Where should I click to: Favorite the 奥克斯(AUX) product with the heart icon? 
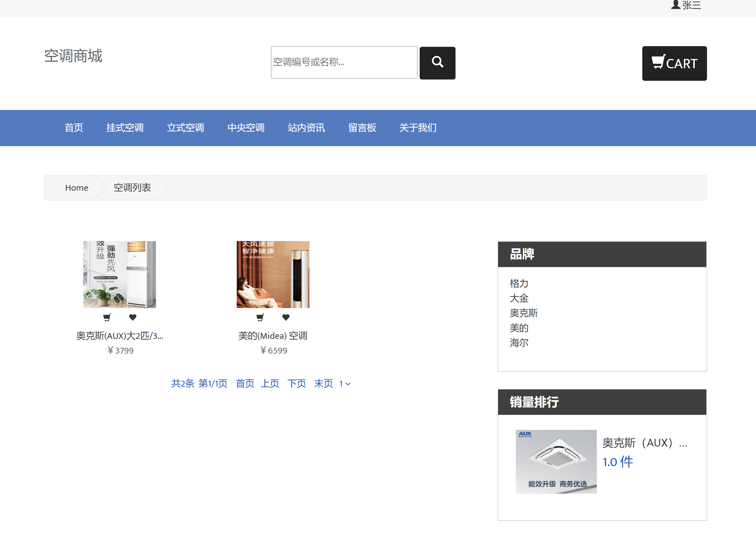[x=133, y=317]
